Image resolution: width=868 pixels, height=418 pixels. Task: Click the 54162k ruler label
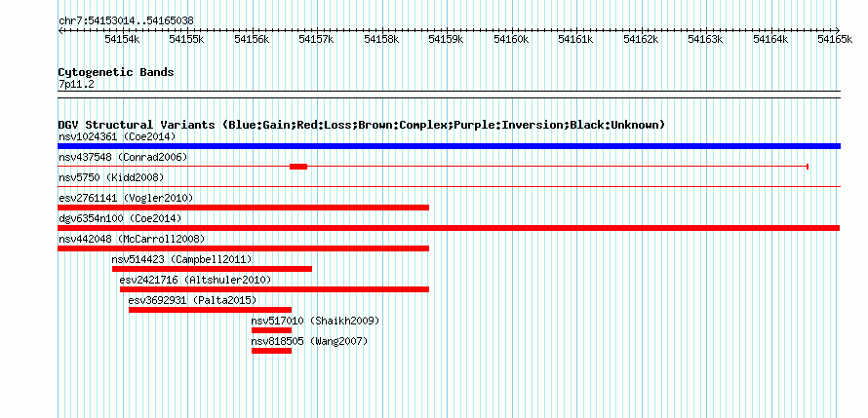641,39
